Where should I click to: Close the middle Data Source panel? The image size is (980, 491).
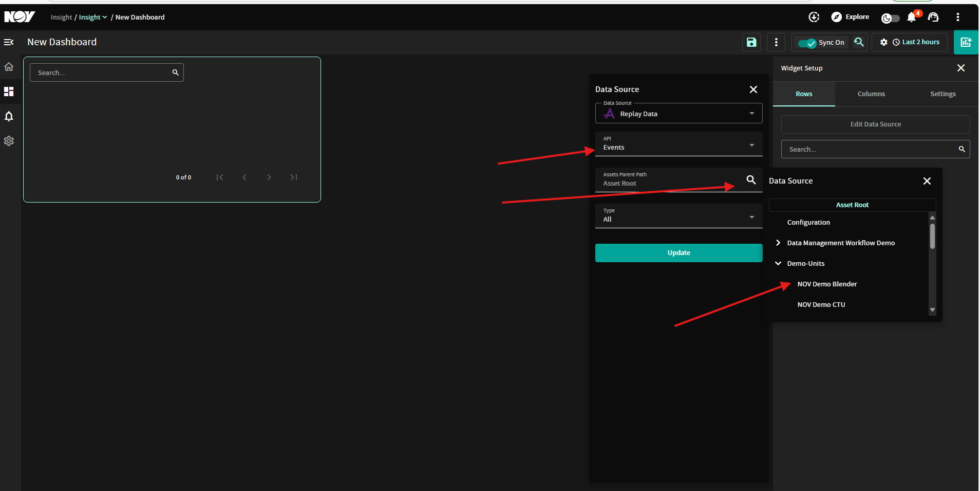click(x=753, y=89)
